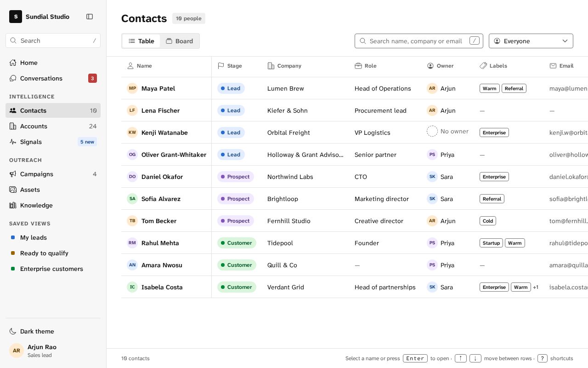588x368 pixels.
Task: Open Signals section
Action: tap(53, 142)
